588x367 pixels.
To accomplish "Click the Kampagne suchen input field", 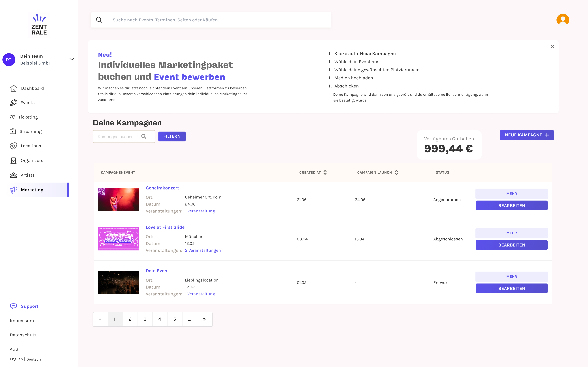I will tap(118, 137).
